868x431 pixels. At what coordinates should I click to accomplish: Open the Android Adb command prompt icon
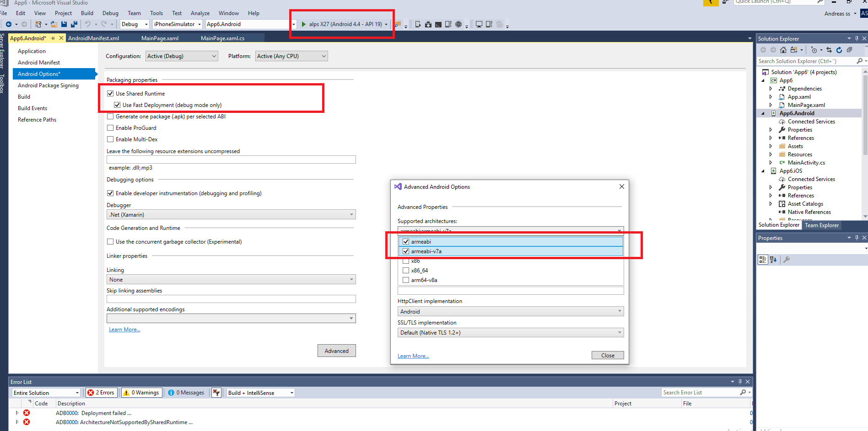(x=438, y=24)
